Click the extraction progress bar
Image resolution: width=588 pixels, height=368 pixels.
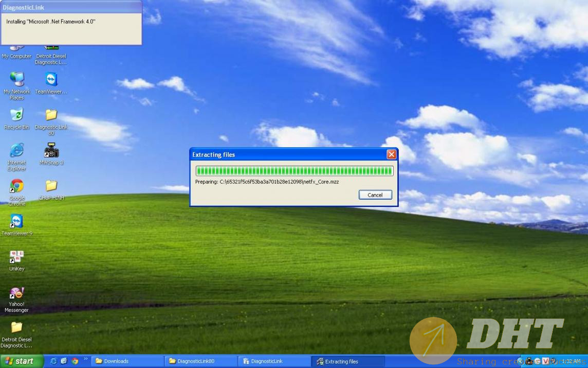[294, 171]
